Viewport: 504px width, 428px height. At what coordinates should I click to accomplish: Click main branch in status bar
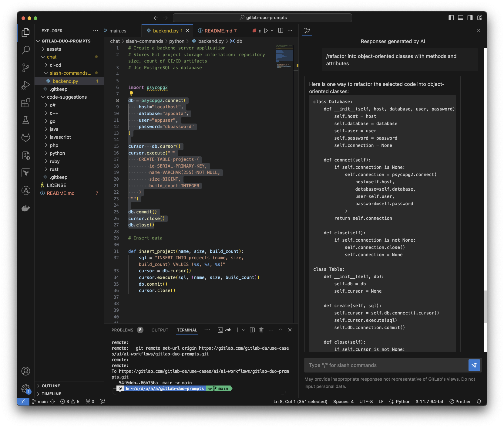click(40, 401)
